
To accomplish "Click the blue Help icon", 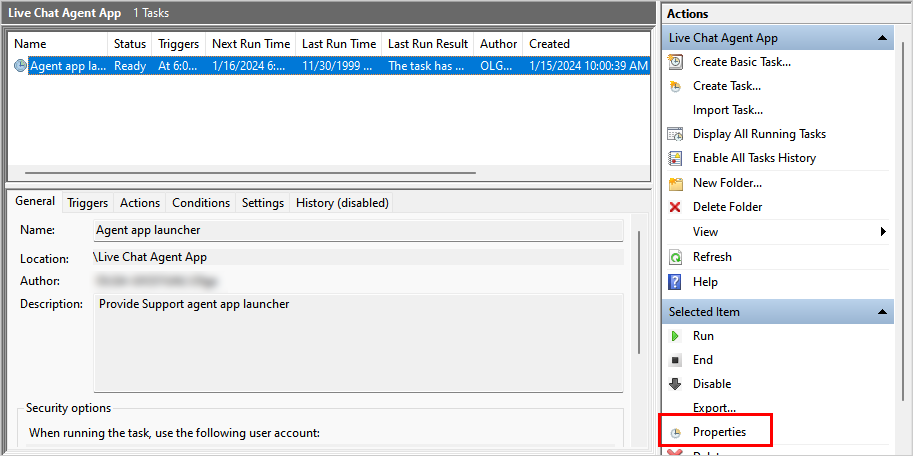I will 676,282.
